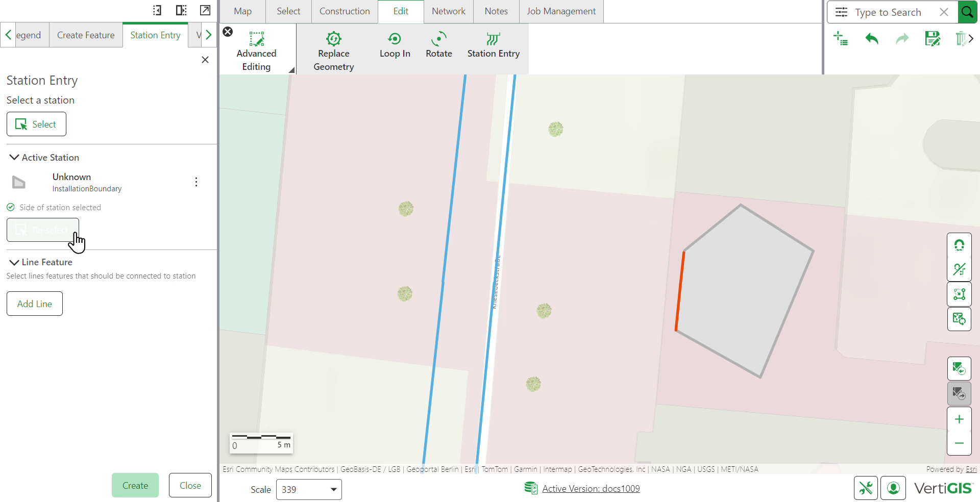The height and width of the screenshot is (502, 980).
Task: Click the save edits icon
Action: pos(933,39)
